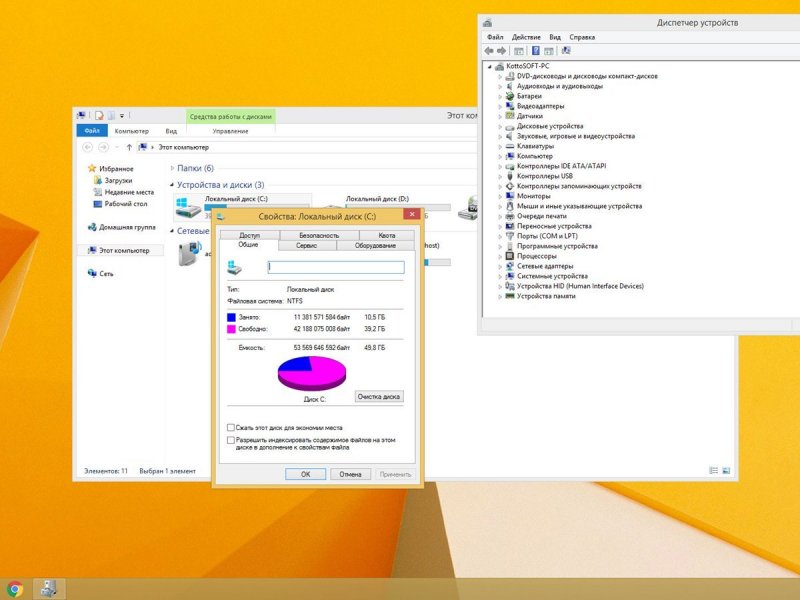Click the drive label text field

tap(336, 267)
